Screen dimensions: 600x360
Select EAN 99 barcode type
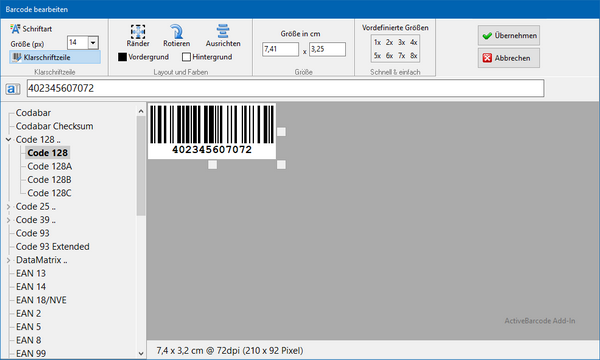click(31, 353)
